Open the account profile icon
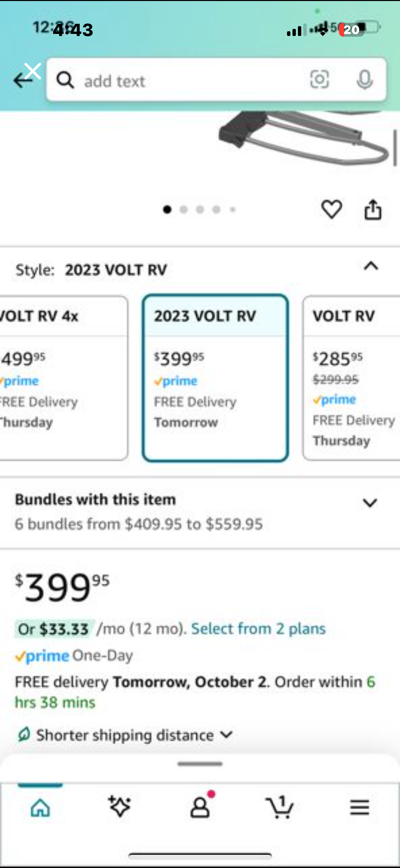400x868 pixels. (200, 807)
